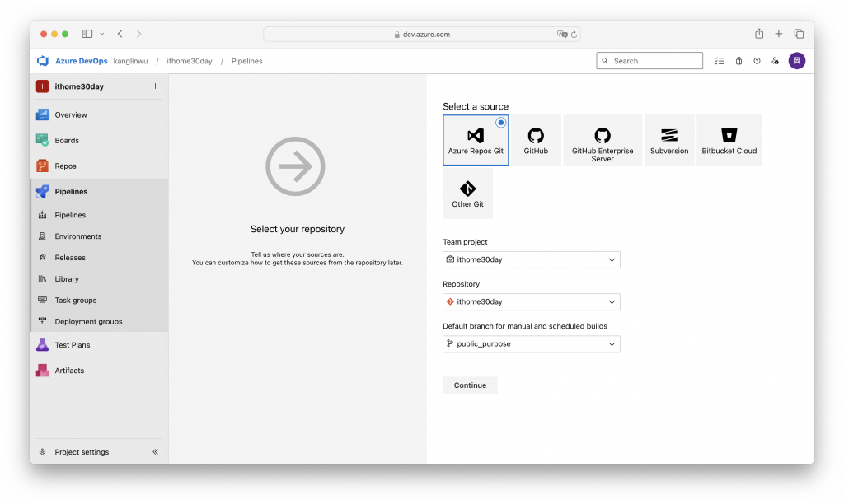844x504 pixels.
Task: Click the Safari address bar
Action: click(x=421, y=34)
